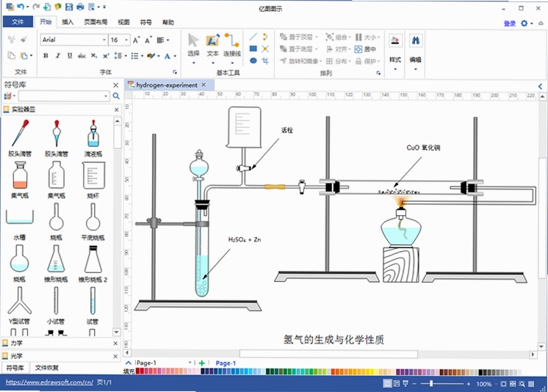Select the crop tool icon

[x=265, y=61]
